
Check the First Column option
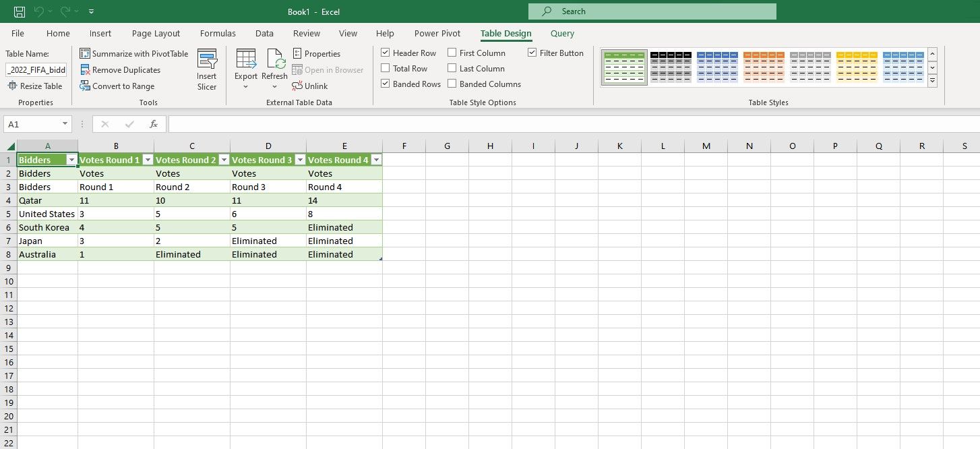pos(452,53)
